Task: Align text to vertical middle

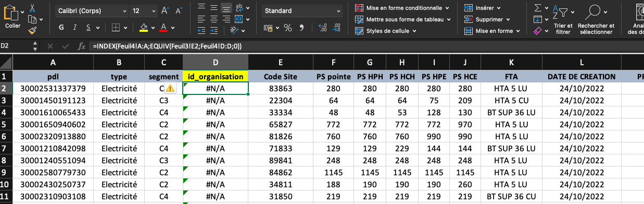Action: pos(214,7)
